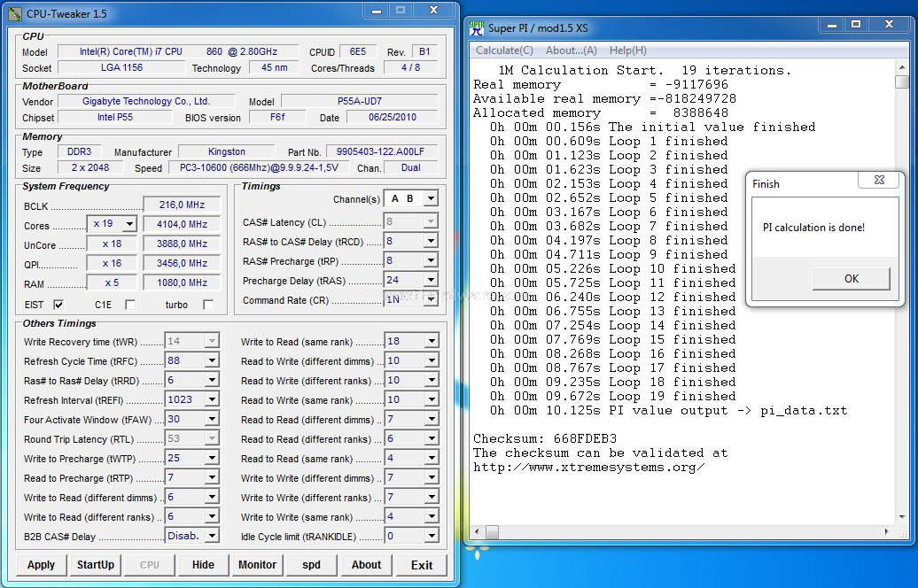Close the Finish dialog with the X
The width and height of the screenshot is (918, 588).
[x=878, y=180]
